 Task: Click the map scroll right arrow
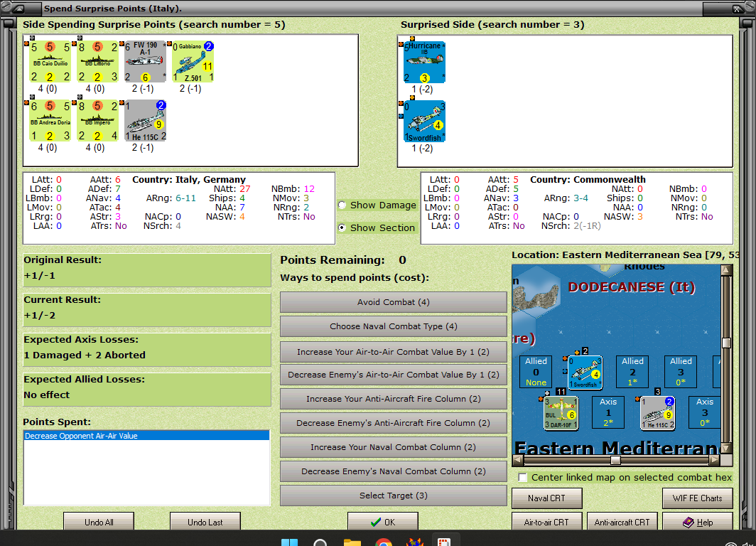point(715,460)
